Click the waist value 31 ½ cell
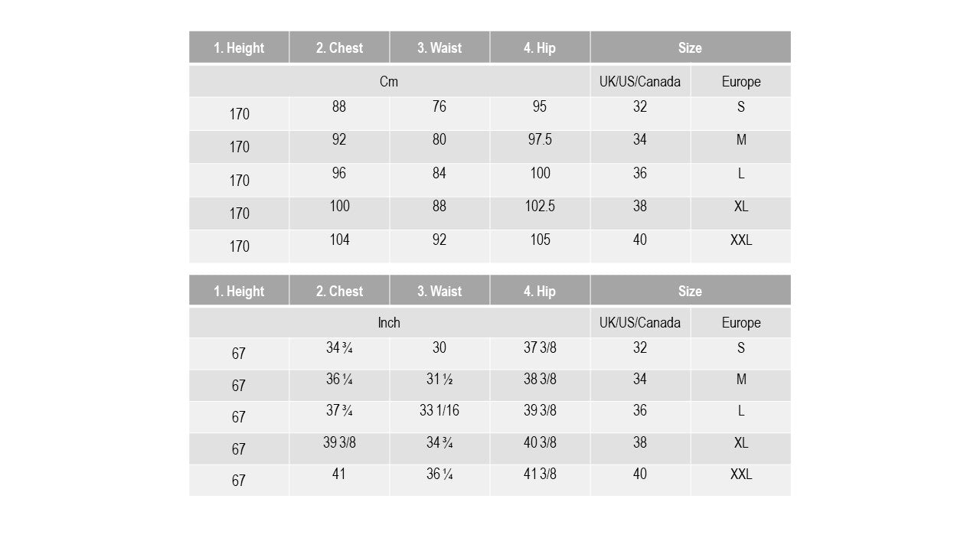 point(439,385)
